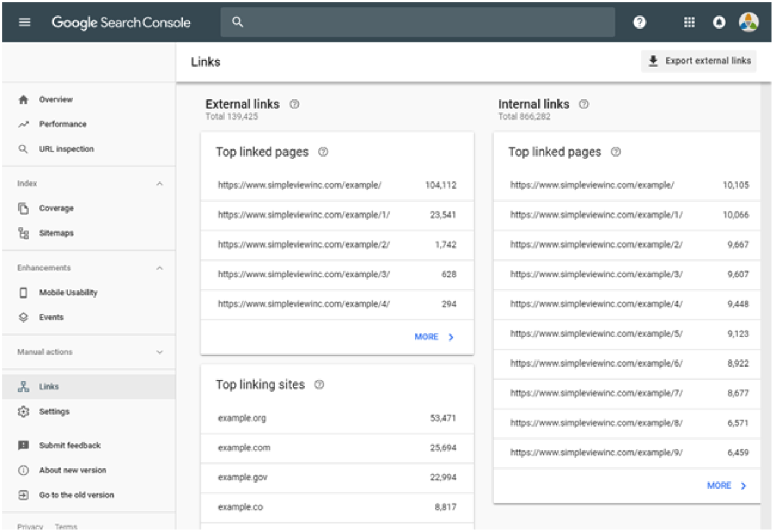Select example.com linking site row

(337, 447)
